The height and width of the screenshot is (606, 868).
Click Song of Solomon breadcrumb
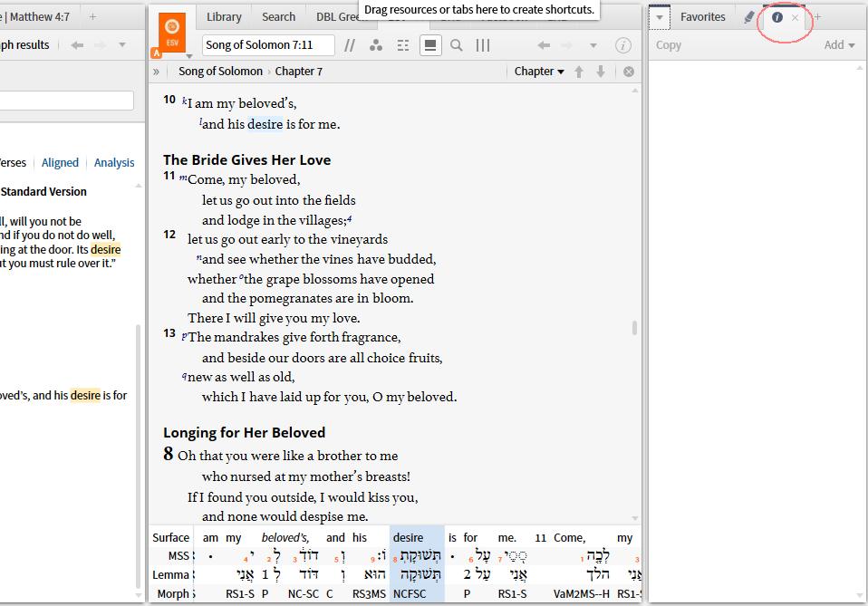coord(220,72)
